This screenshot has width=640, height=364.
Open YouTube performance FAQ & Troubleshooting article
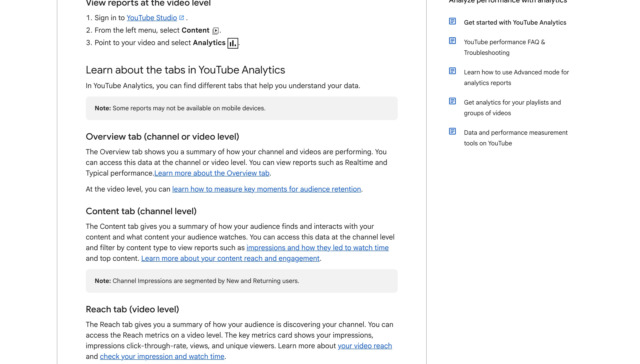click(504, 47)
